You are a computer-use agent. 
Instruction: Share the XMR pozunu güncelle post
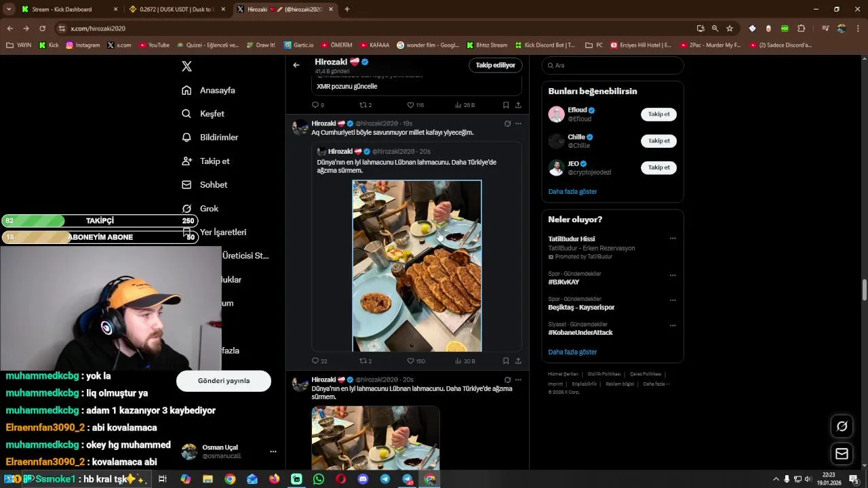click(518, 105)
